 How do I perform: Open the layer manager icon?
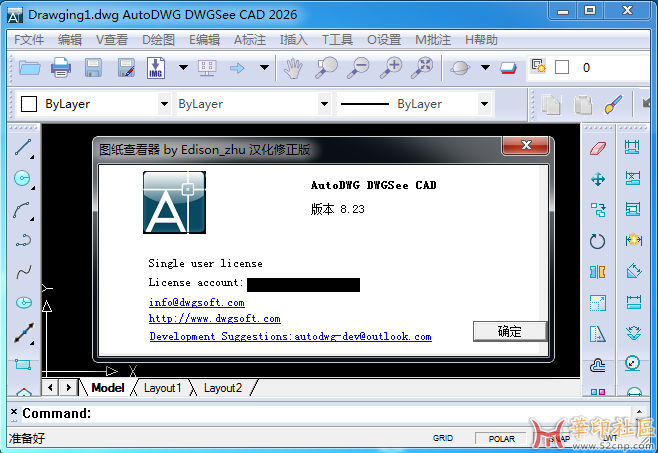click(538, 65)
